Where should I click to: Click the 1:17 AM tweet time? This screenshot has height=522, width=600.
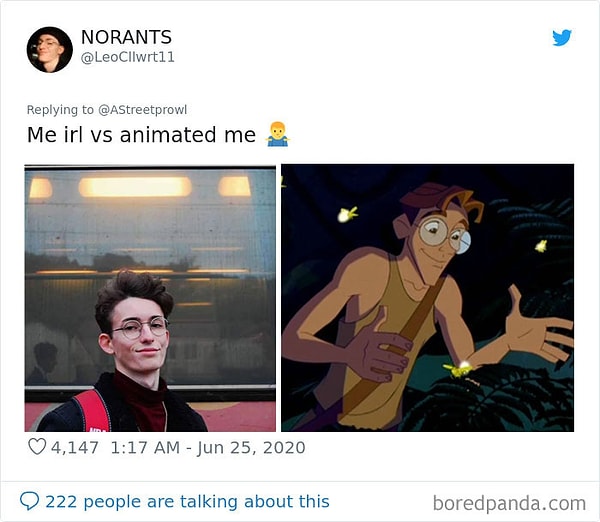[x=145, y=447]
